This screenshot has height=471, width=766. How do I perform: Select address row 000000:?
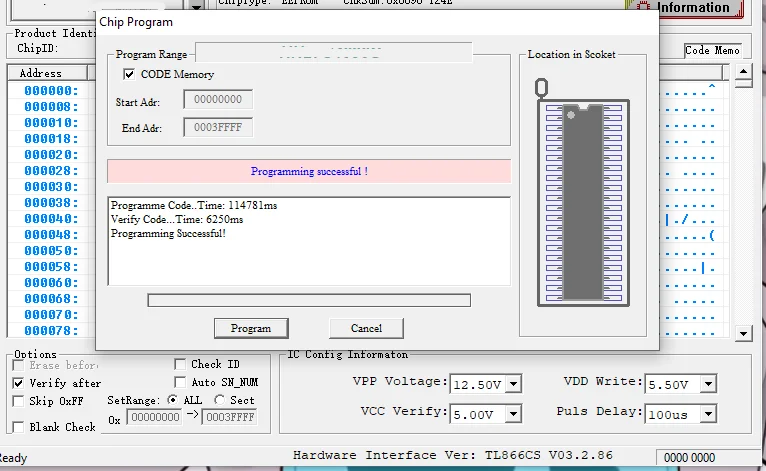point(51,91)
